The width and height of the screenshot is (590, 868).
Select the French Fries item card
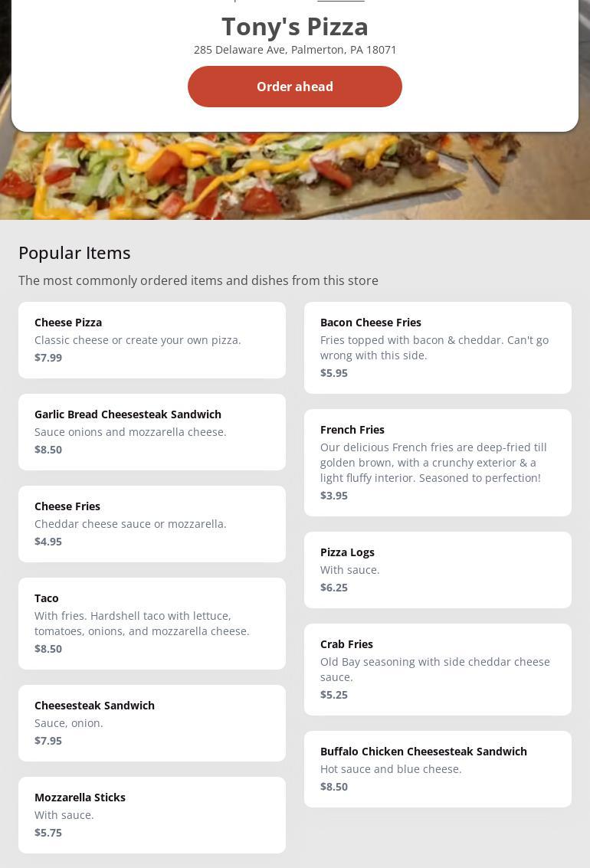coord(438,462)
